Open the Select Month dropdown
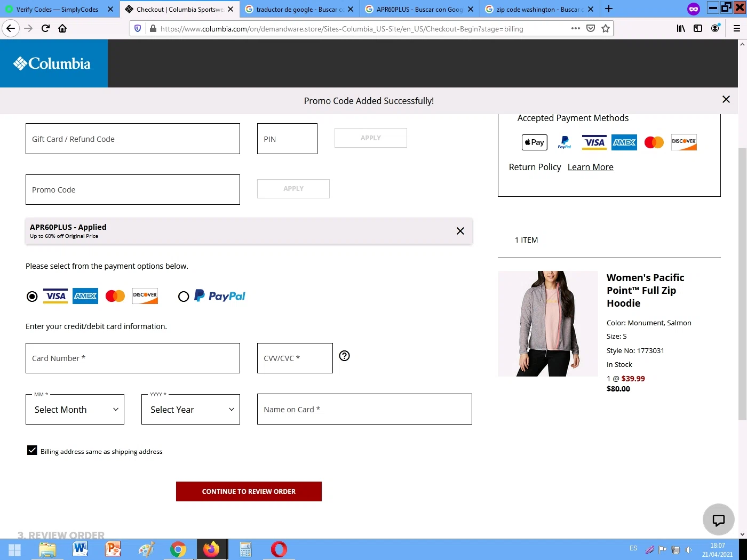 (75, 410)
